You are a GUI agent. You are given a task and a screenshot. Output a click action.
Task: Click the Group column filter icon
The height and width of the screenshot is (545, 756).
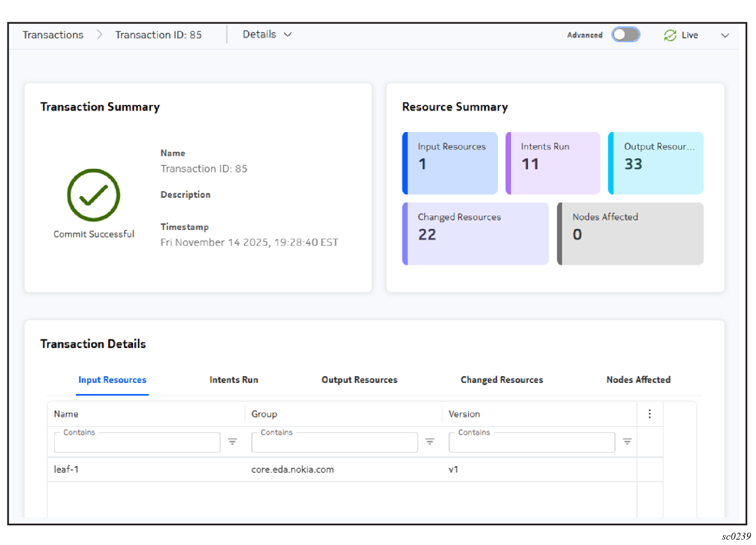tap(430, 442)
